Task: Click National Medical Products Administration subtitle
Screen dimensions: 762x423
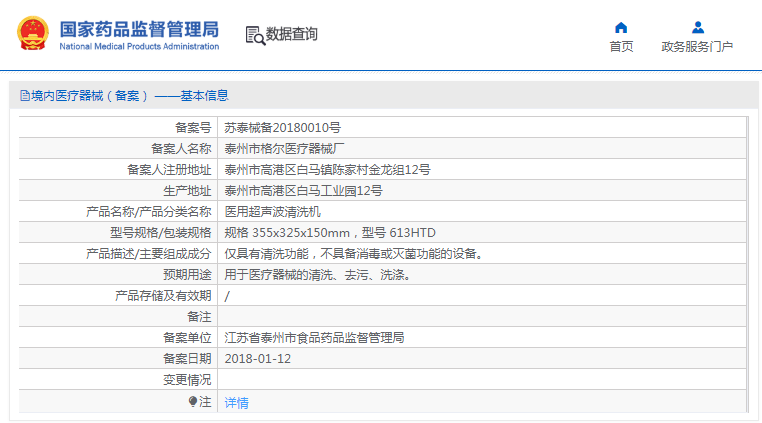Action: [x=139, y=47]
